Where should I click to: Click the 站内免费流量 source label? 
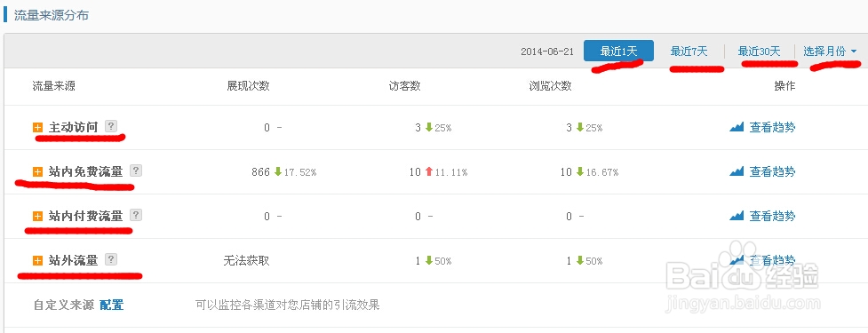click(x=86, y=171)
